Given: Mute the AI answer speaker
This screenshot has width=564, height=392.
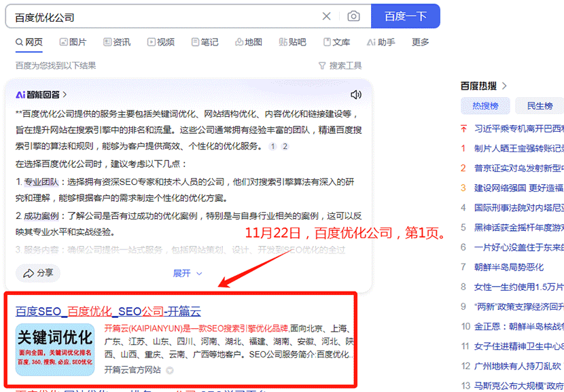Looking at the screenshot, I should pyautogui.click(x=356, y=94).
